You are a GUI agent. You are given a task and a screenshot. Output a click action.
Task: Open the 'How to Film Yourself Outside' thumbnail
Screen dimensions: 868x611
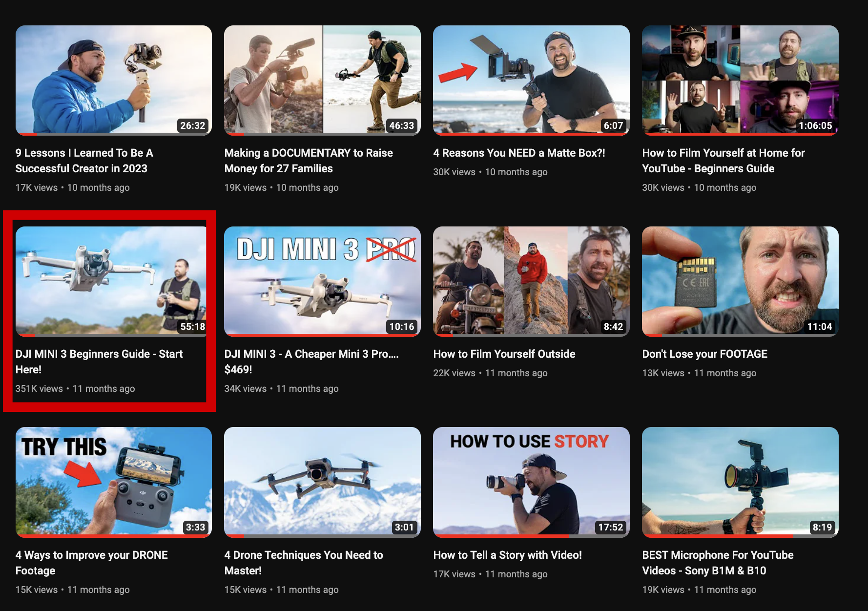tap(531, 281)
